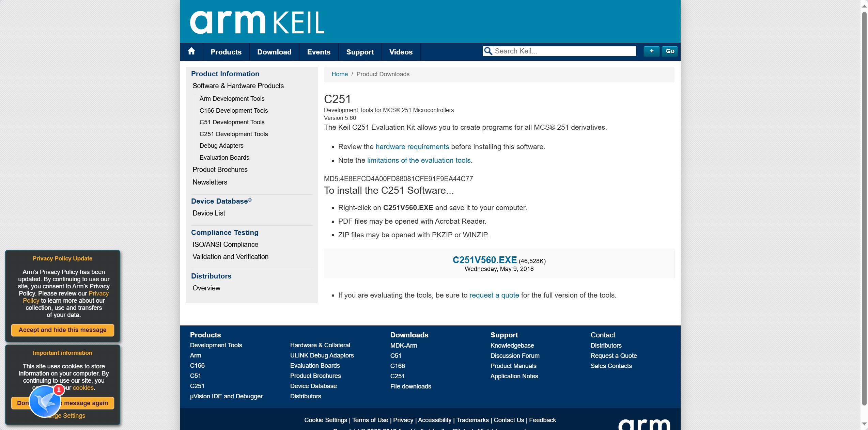Open cookies link in Important information popup

(x=83, y=388)
